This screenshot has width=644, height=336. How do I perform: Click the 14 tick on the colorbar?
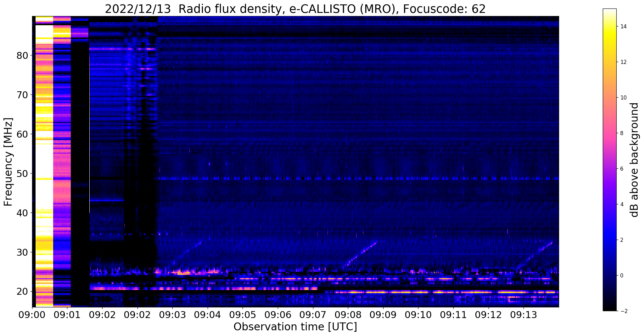click(x=623, y=26)
